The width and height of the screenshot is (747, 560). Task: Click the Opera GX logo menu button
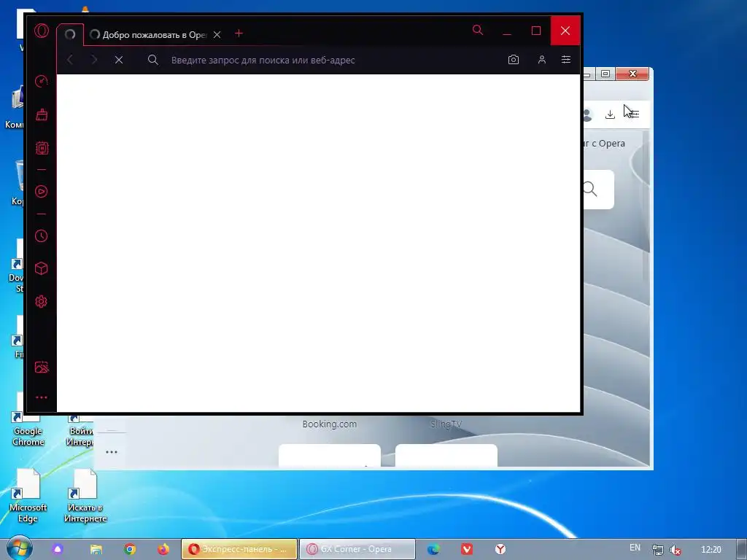(x=42, y=31)
